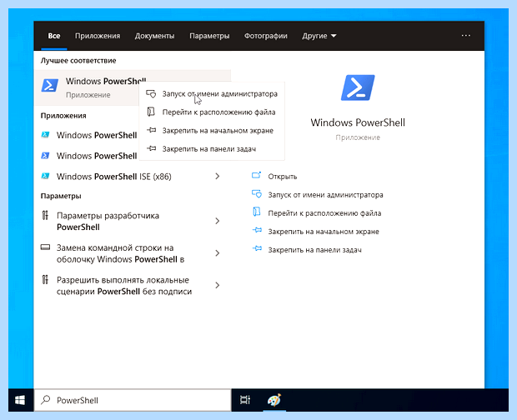
Task: Choose Закрепить на начальном экране in context menu
Action: [212, 131]
